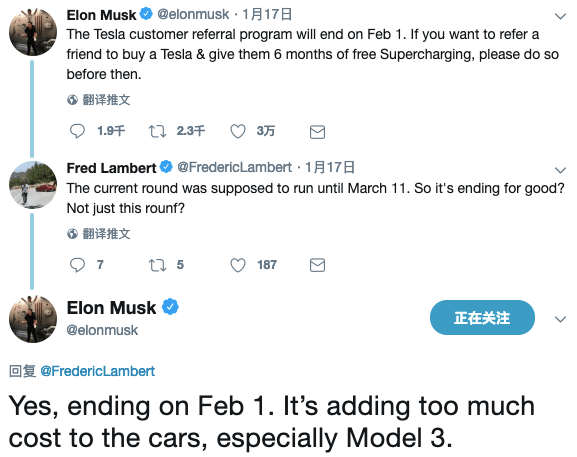This screenshot has height=457, width=577.
Task: Share first tweet via message envelope icon
Action: 317,132
